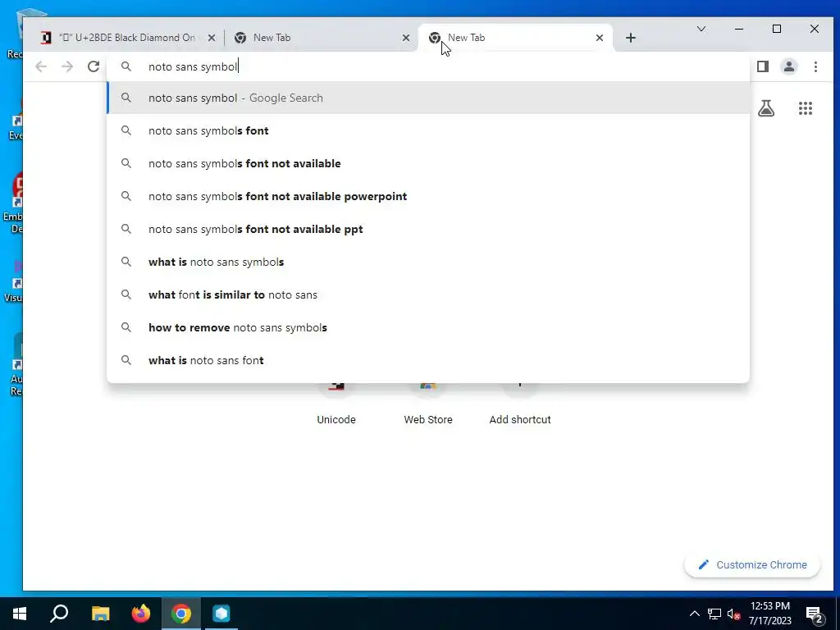Open the Windows Start menu
The width and height of the screenshot is (840, 630).
click(x=20, y=614)
